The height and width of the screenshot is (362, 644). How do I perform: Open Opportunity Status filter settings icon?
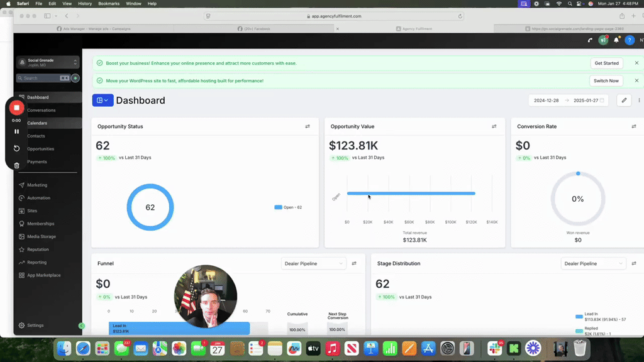[x=308, y=126]
